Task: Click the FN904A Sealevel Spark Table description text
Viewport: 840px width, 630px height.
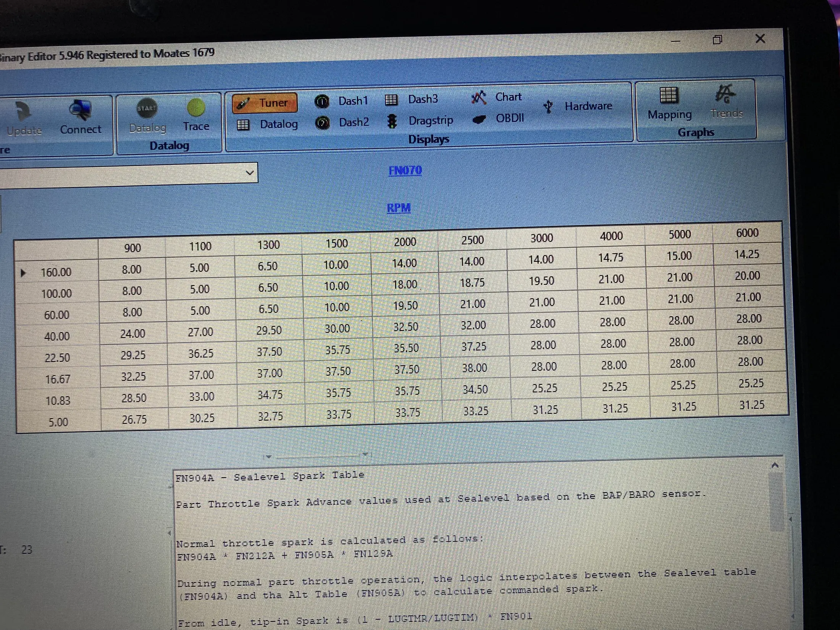Action: 270,476
